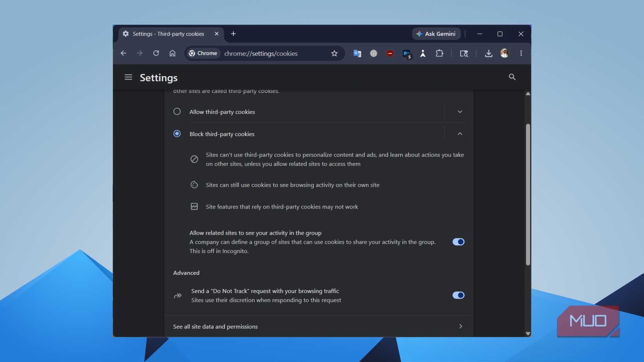Close the Settings - Third-party cookies tab
This screenshot has height=362, width=644.
pos(217,34)
